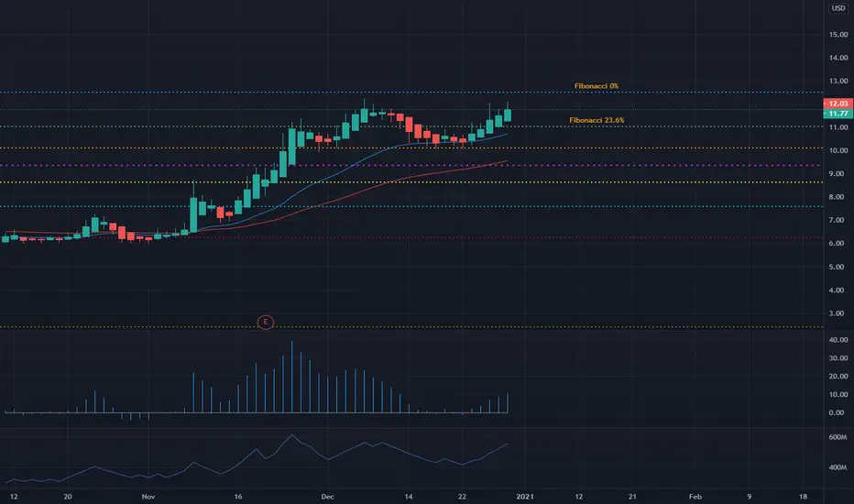Select the magenta dotted horizontal level line
The image size is (854, 504).
[411, 165]
